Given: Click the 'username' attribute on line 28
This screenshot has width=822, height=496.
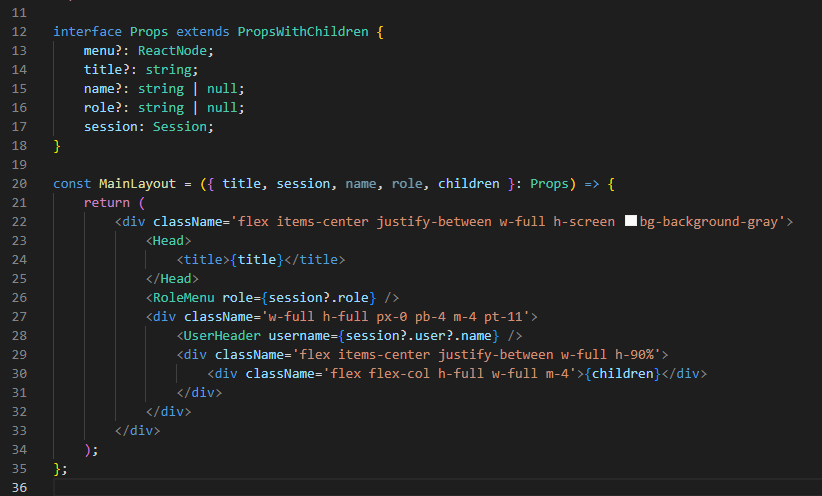Looking at the screenshot, I should point(299,336).
